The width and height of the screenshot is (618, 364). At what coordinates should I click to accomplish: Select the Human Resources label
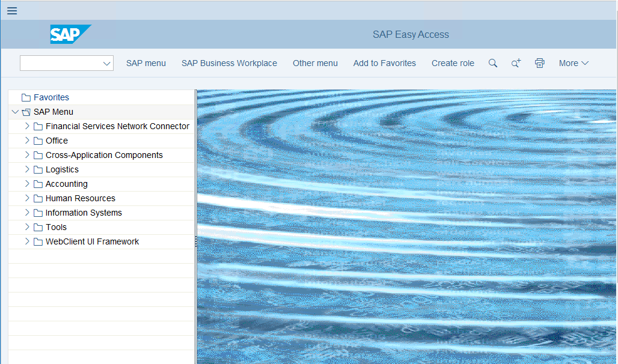tap(81, 198)
